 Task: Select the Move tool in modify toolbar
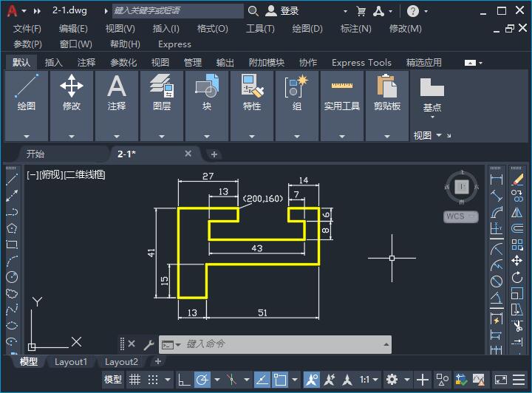517,261
